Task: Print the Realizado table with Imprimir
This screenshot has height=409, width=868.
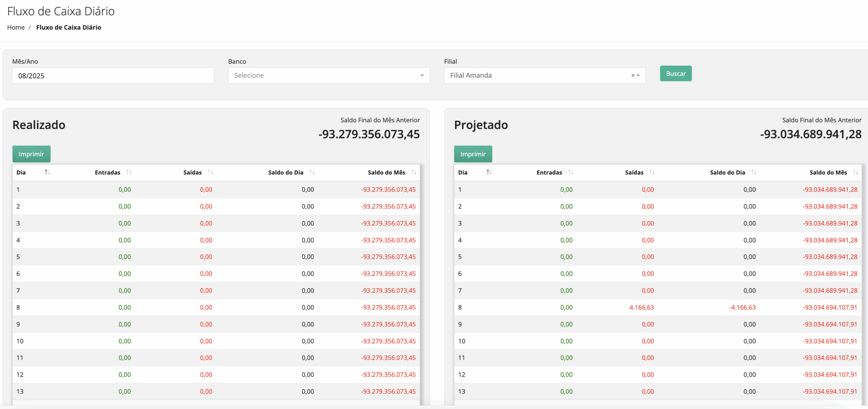Action: click(x=31, y=154)
